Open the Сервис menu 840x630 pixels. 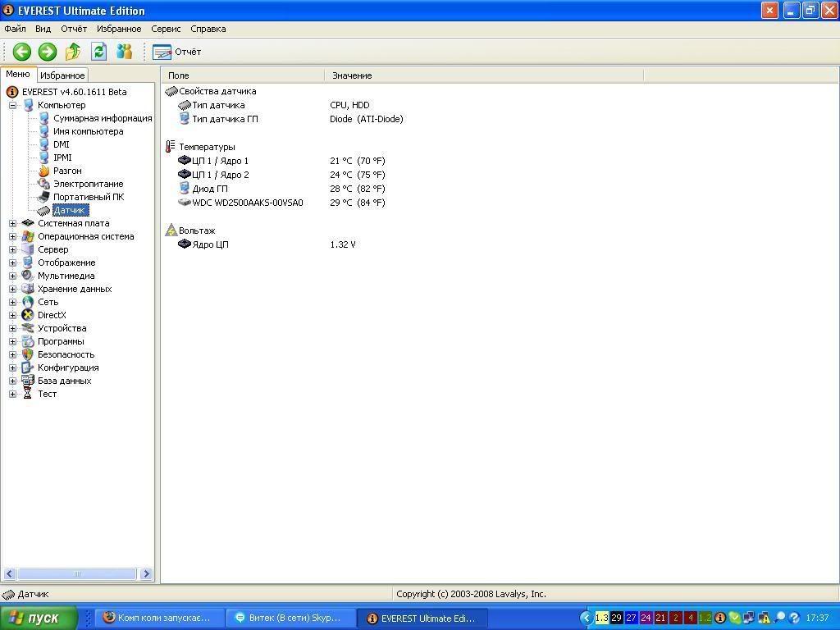pos(166,29)
